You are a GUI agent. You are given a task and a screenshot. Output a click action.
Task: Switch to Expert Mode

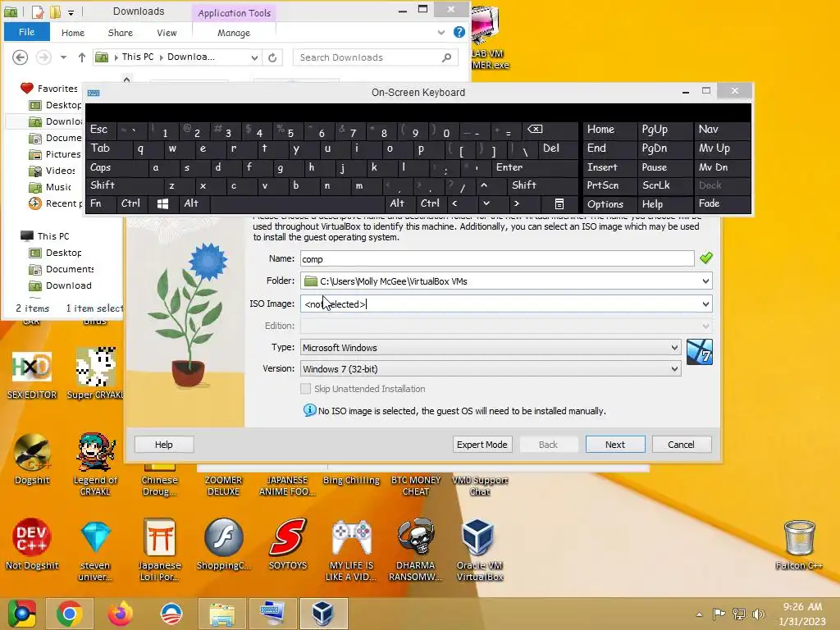(482, 444)
